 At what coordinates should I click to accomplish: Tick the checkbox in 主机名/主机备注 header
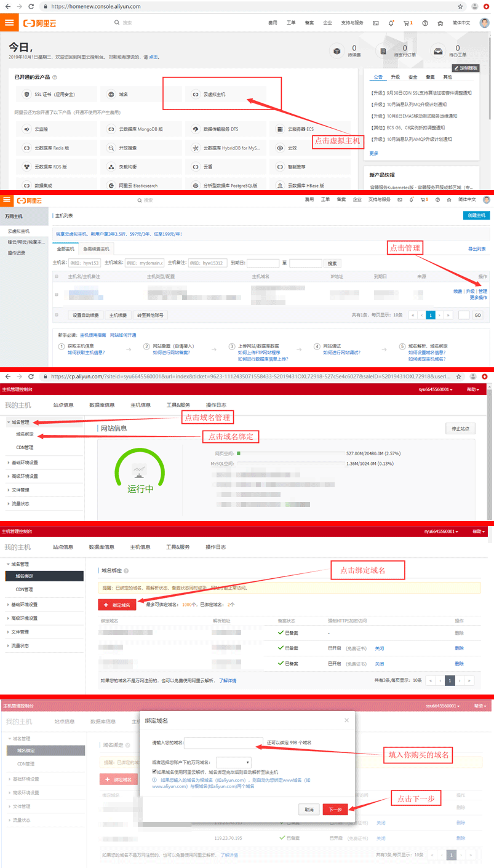(57, 277)
